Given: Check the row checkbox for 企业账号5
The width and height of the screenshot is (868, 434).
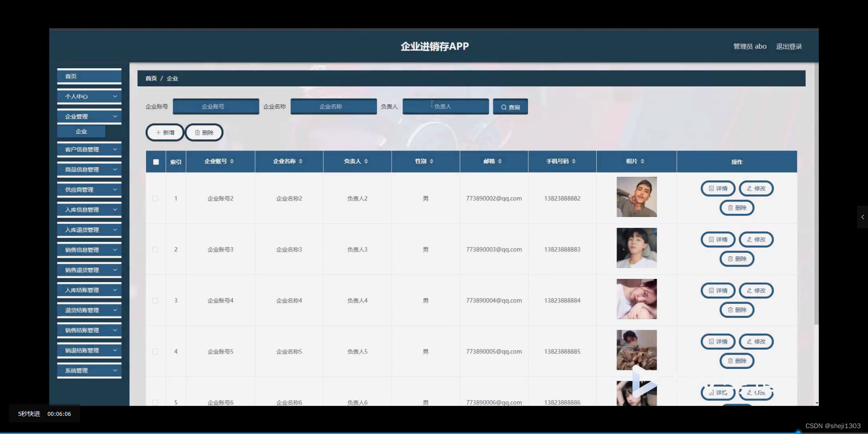Looking at the screenshot, I should (x=156, y=352).
